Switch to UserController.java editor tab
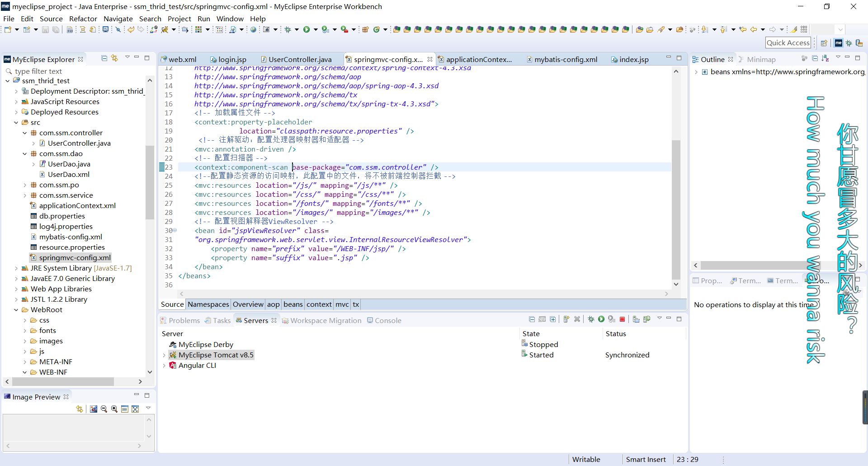Image resolution: width=868 pixels, height=466 pixels. click(x=296, y=59)
